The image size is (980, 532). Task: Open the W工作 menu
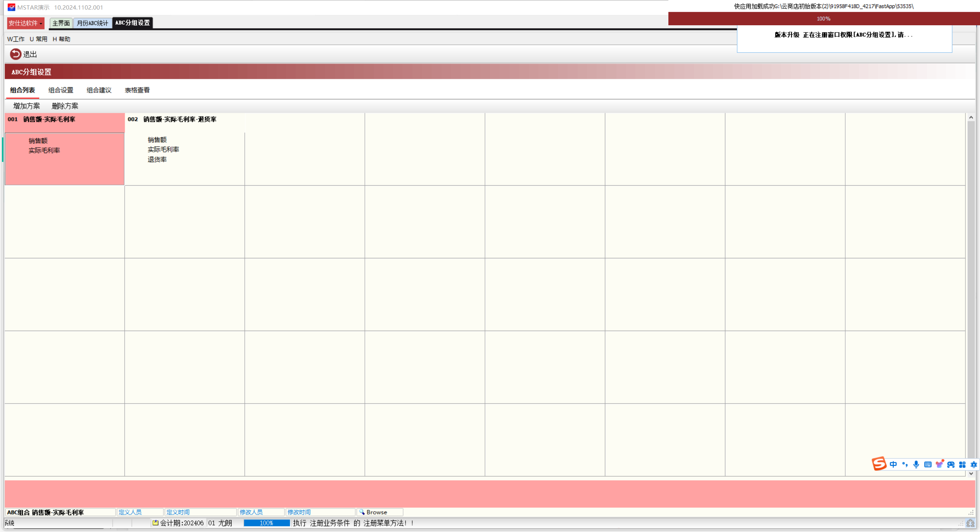(16, 39)
